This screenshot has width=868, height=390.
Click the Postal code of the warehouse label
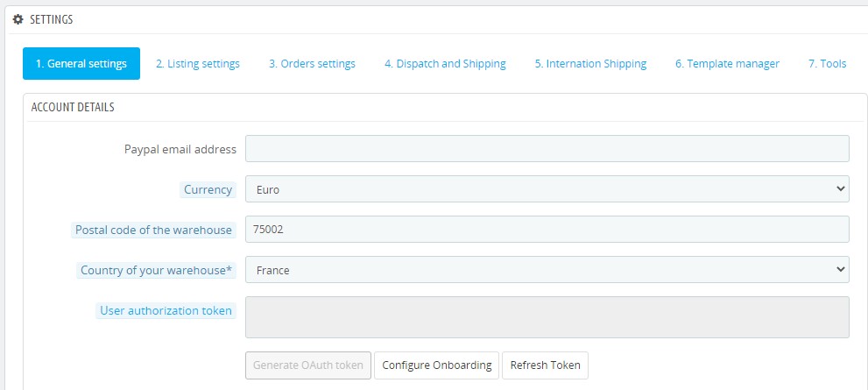coord(153,230)
